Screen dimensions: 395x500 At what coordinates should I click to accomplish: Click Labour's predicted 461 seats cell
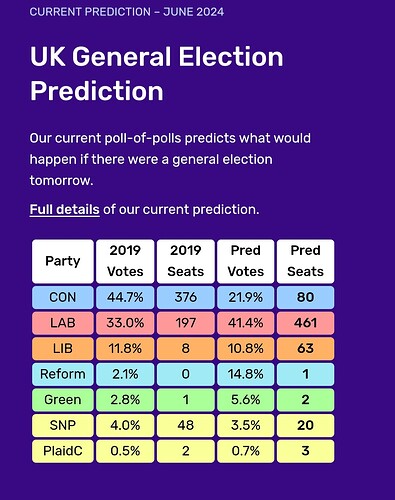point(305,323)
